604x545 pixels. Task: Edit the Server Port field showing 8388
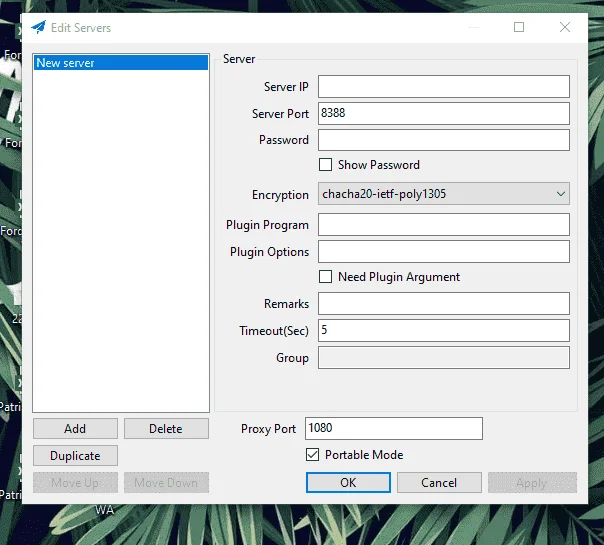click(x=444, y=113)
